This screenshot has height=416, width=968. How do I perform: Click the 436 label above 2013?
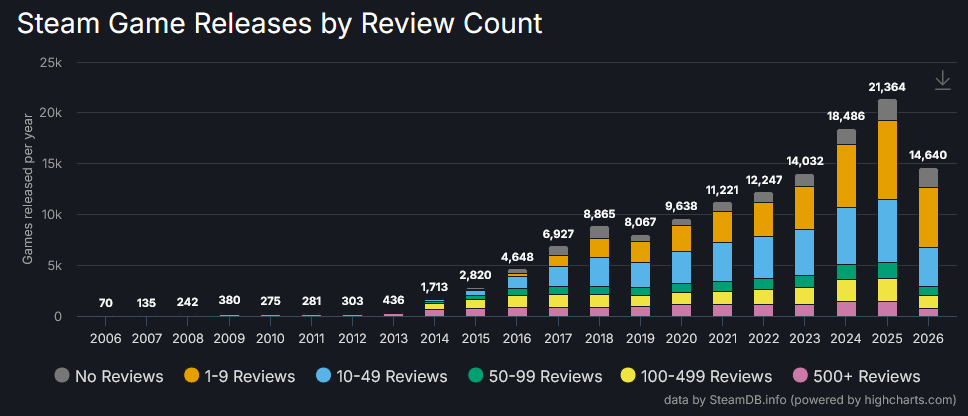393,301
